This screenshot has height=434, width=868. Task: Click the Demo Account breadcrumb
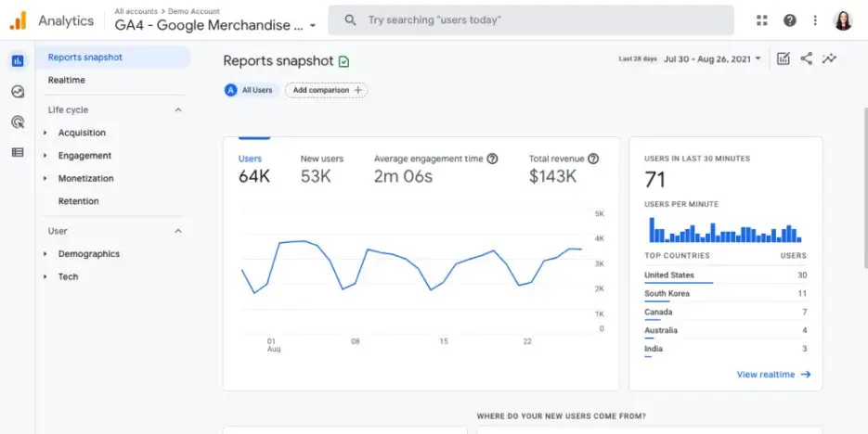pos(194,11)
